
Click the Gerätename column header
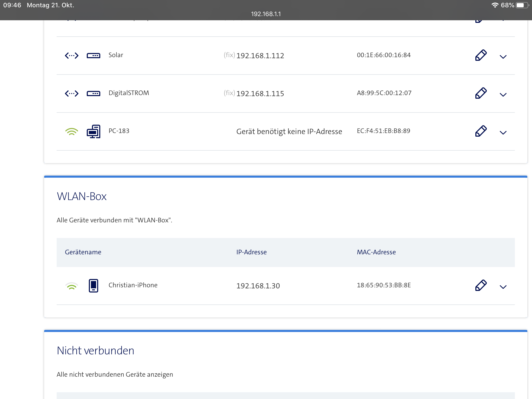click(x=83, y=252)
